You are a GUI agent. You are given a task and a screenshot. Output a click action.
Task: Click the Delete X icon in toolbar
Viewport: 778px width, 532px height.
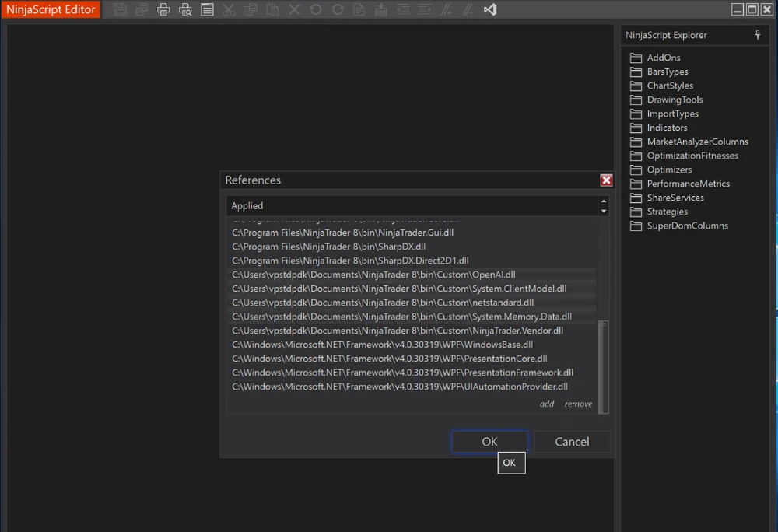tap(294, 9)
